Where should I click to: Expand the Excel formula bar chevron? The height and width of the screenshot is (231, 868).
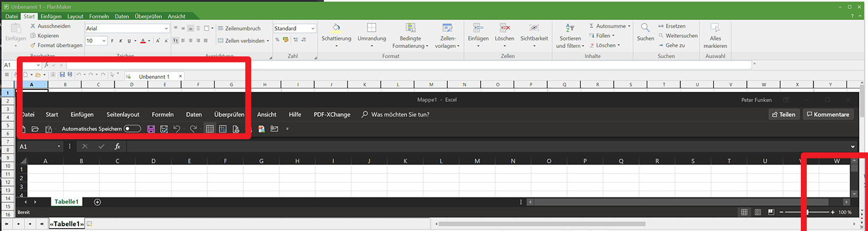(852, 146)
